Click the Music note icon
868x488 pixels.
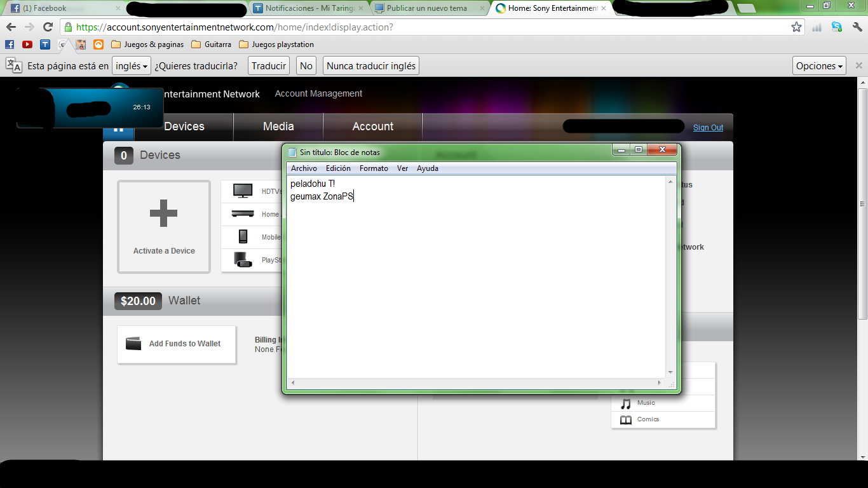pyautogui.click(x=626, y=403)
